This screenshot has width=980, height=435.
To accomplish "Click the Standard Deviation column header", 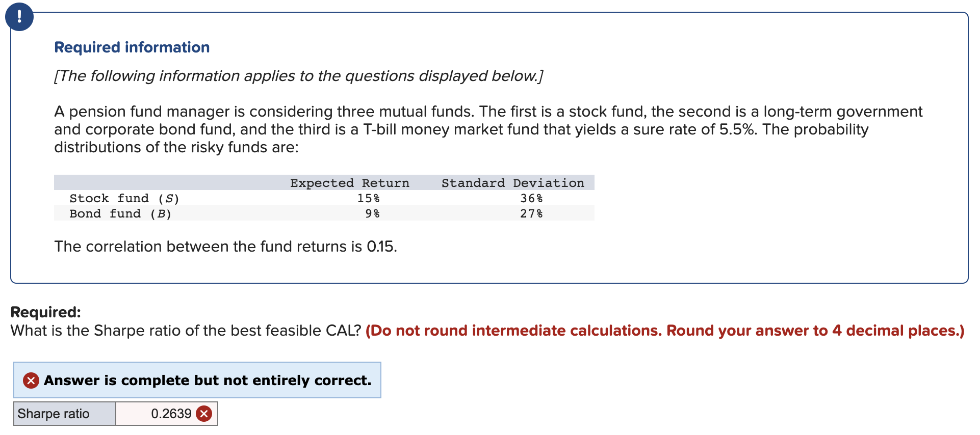I will pos(512,182).
